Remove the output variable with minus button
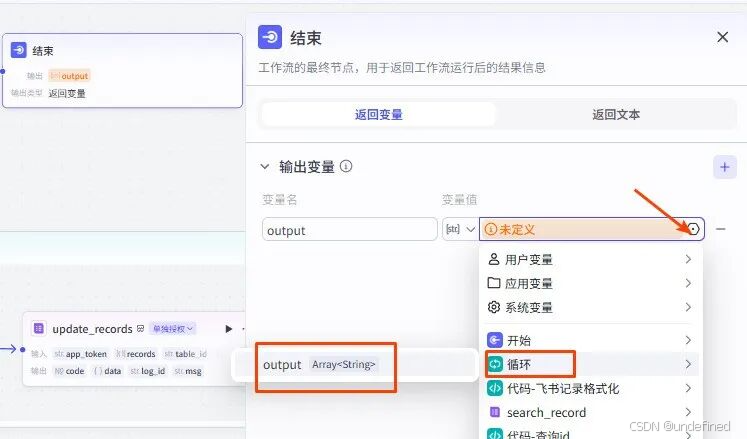747x439 pixels. coord(720,229)
